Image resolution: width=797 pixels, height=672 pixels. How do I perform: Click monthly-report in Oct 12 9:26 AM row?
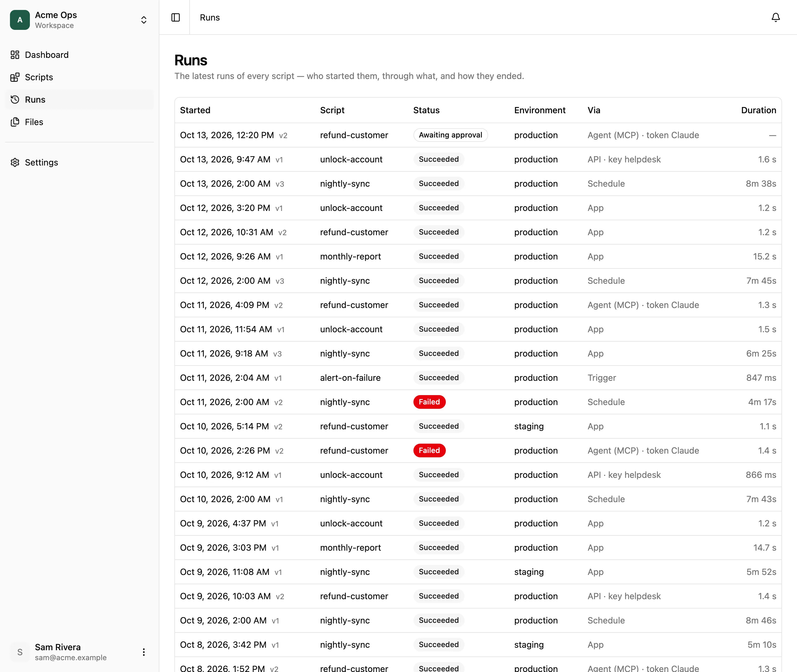tap(350, 257)
